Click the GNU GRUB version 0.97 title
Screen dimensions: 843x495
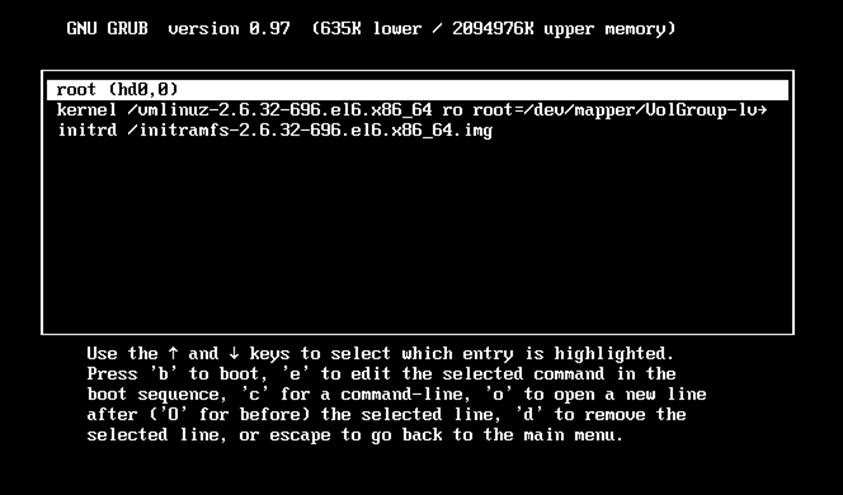click(178, 28)
